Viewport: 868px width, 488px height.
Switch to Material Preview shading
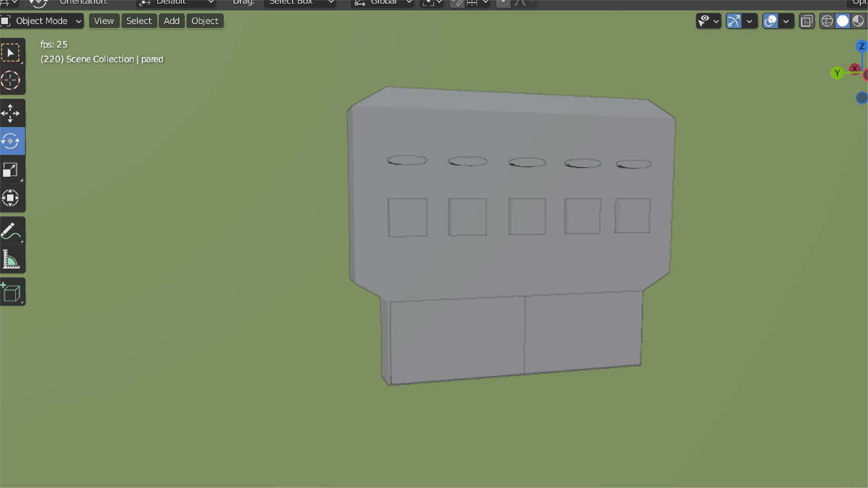[x=858, y=21]
